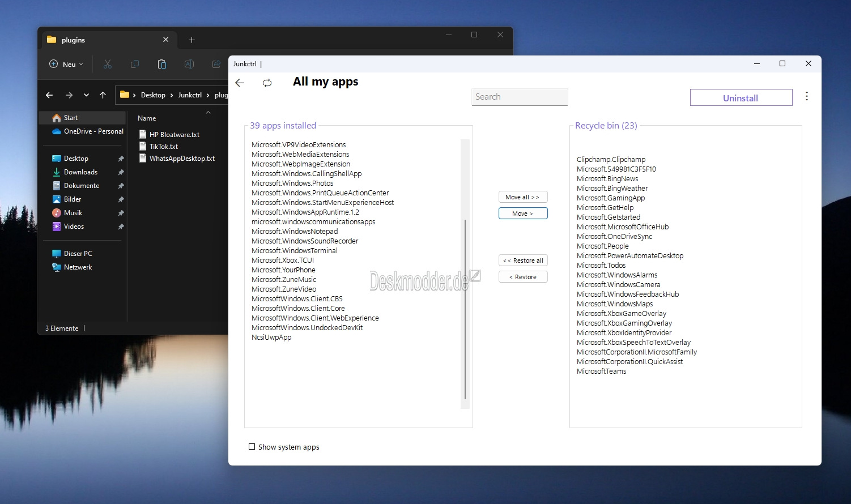Select Microsoft.GamingApp in Recycle bin list

click(x=611, y=198)
